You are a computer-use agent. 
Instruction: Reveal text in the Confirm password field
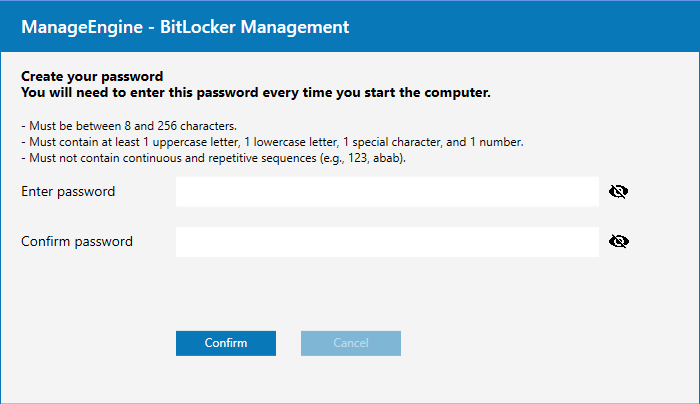point(618,241)
